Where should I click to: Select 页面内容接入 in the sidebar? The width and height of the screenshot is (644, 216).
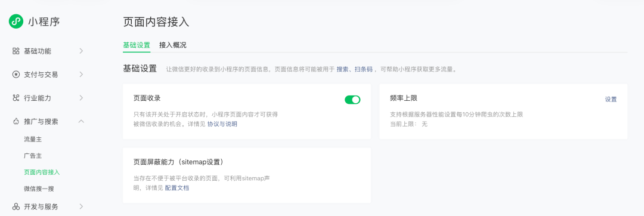click(x=42, y=172)
